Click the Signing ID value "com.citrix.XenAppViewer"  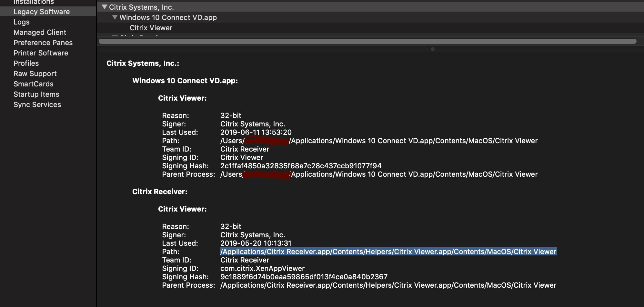point(262,268)
